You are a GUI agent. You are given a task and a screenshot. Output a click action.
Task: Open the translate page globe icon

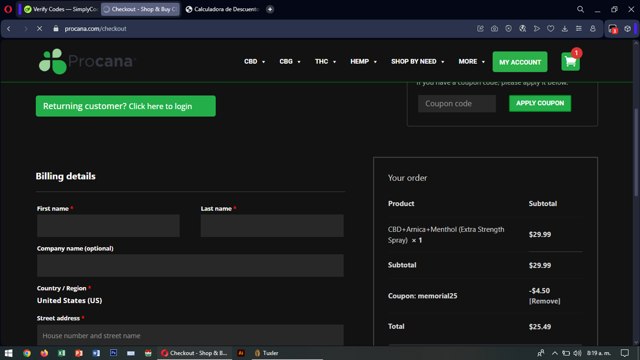pyautogui.click(x=522, y=29)
